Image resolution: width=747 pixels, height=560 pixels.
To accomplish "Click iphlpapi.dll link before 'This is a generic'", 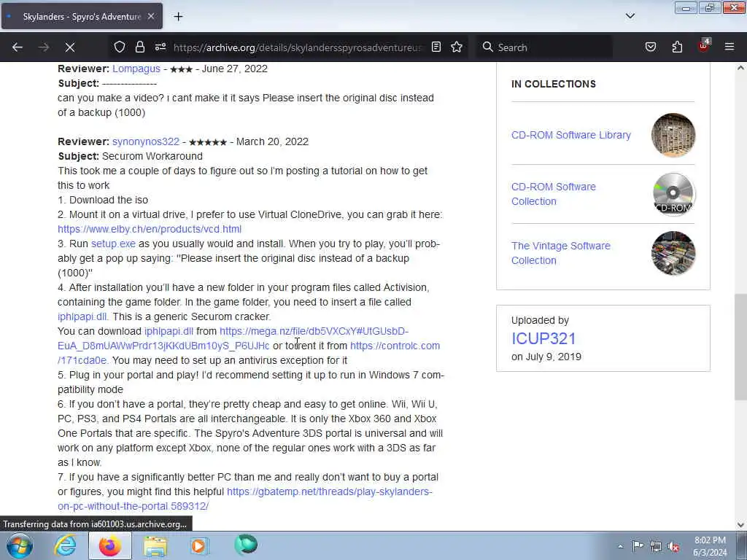I will pyautogui.click(x=82, y=316).
